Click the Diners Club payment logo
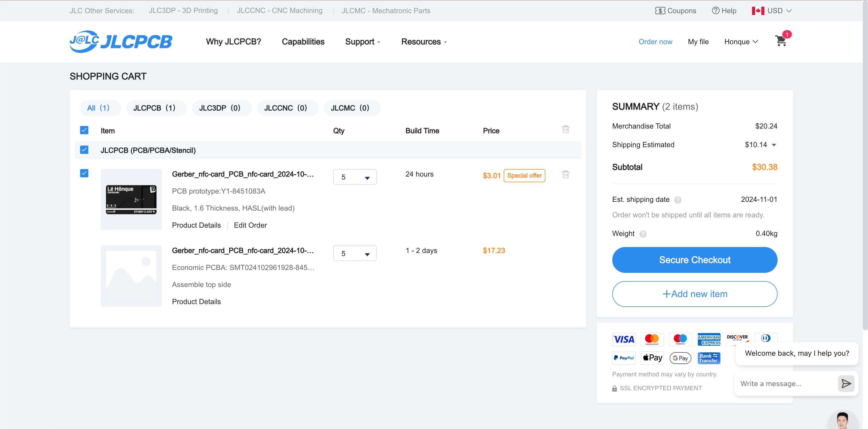The width and height of the screenshot is (868, 429). (x=765, y=338)
